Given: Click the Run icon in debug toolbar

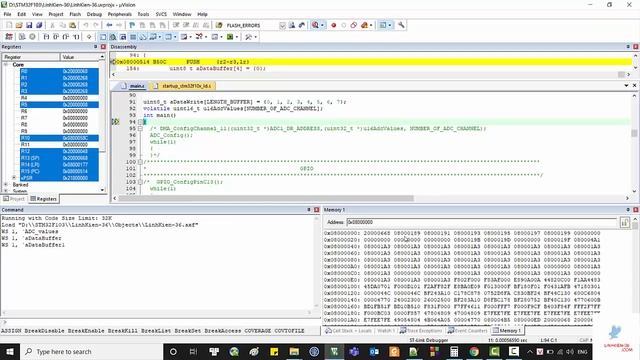Looking at the screenshot, I should [22, 37].
